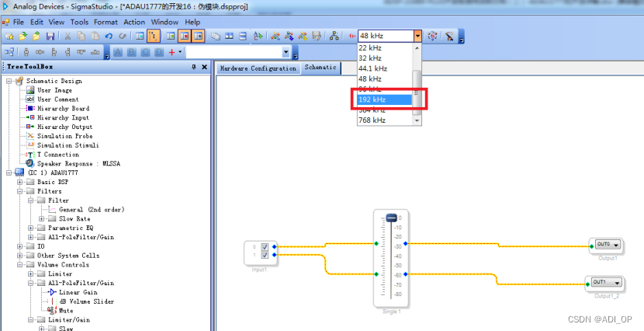The image size is (644, 331).
Task: Click the Paste clipboard icon
Action: 95,37
